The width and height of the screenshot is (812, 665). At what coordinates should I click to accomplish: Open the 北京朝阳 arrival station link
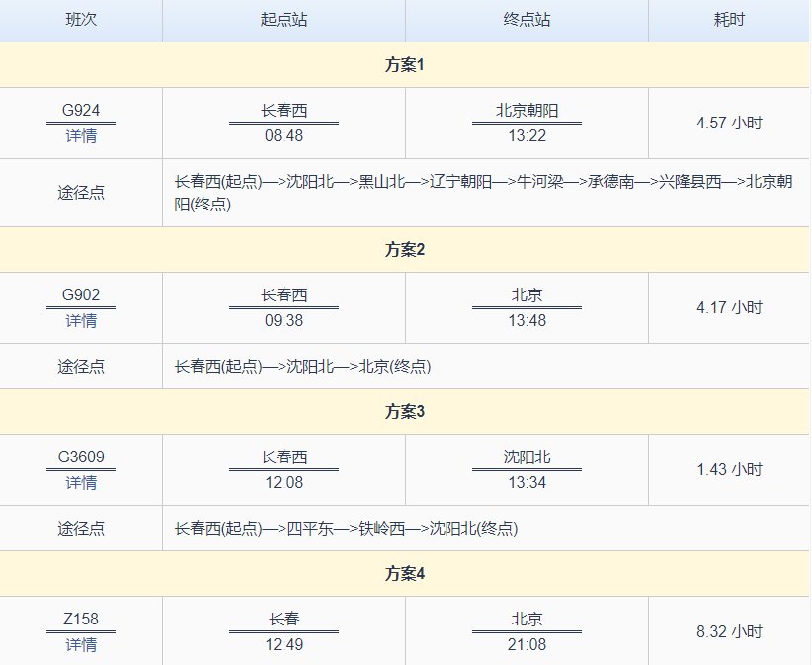coord(527,110)
